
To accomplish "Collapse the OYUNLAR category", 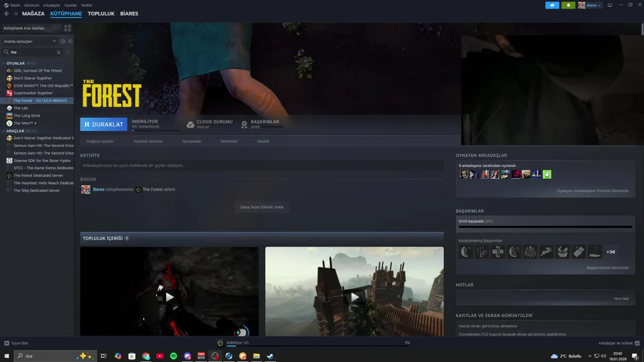I will coord(4,63).
